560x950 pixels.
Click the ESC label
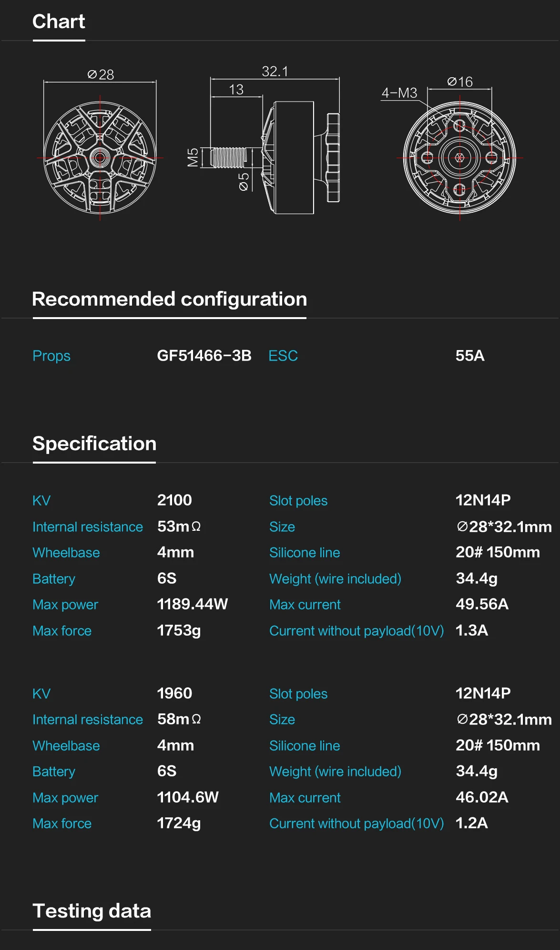[283, 356]
